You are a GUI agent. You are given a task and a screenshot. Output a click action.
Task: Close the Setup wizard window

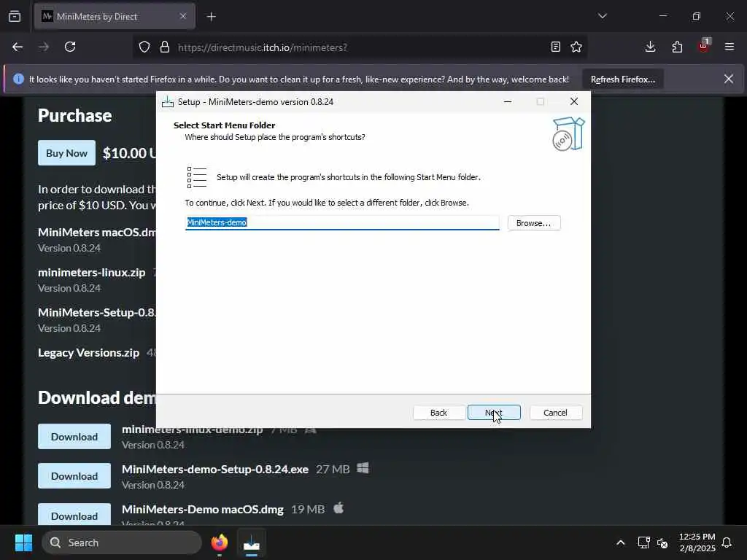[574, 101]
